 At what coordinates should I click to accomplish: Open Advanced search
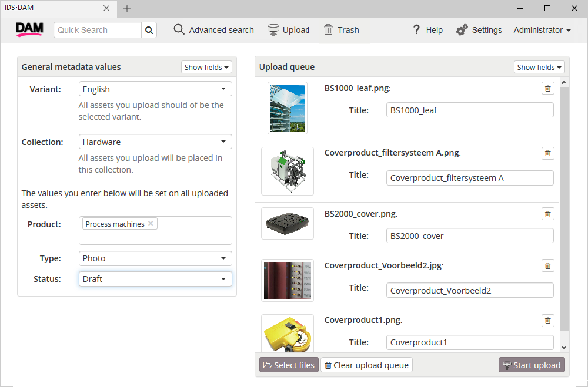pos(213,30)
